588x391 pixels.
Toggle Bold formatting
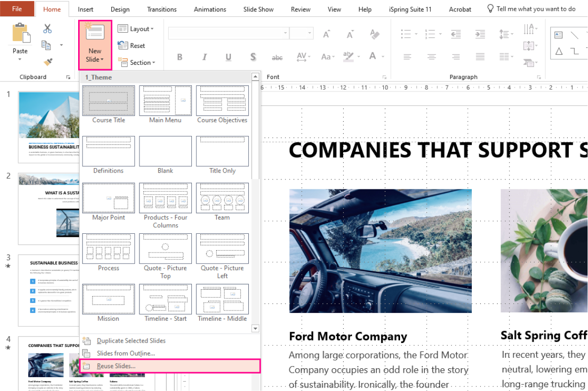click(180, 57)
